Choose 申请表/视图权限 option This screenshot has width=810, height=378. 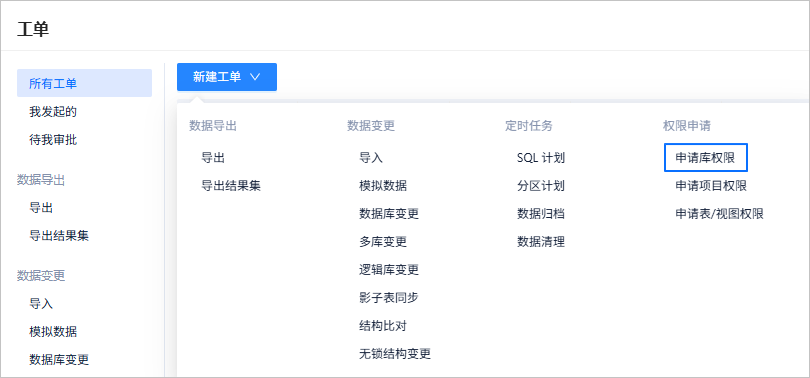(x=720, y=214)
